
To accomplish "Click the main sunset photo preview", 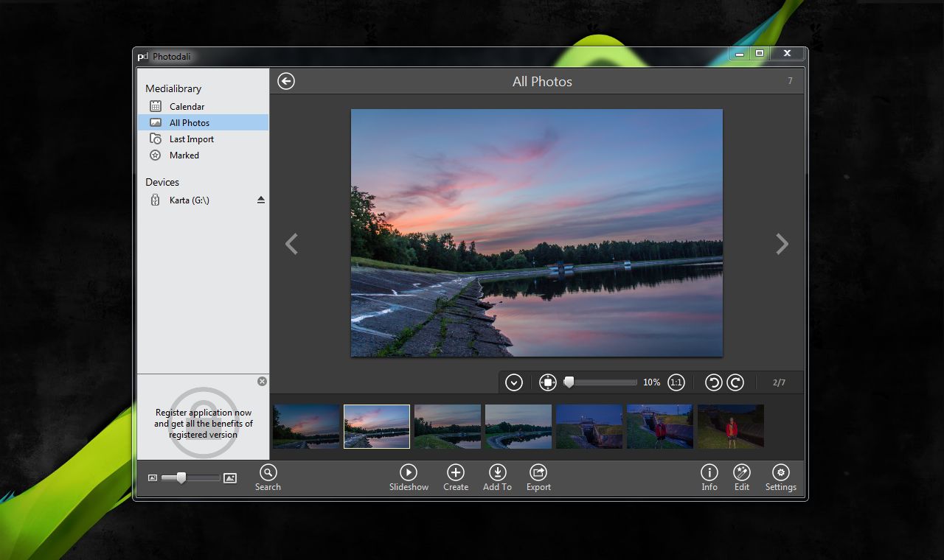I will point(537,233).
